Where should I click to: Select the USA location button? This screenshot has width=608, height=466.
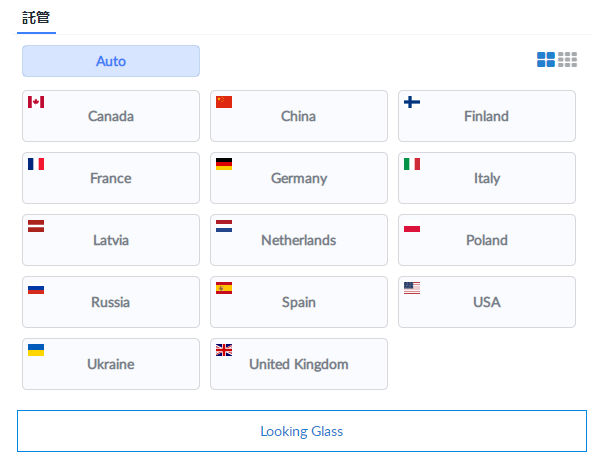(x=486, y=302)
